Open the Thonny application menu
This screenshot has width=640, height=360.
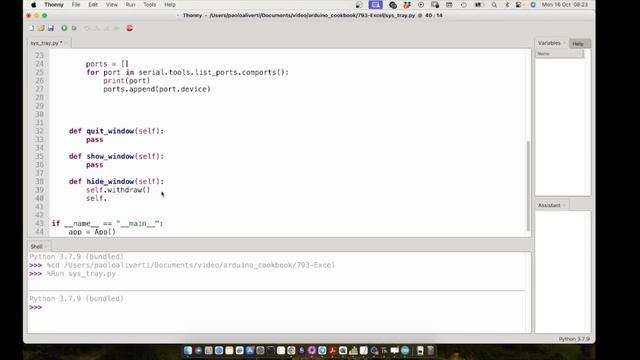[x=54, y=5]
